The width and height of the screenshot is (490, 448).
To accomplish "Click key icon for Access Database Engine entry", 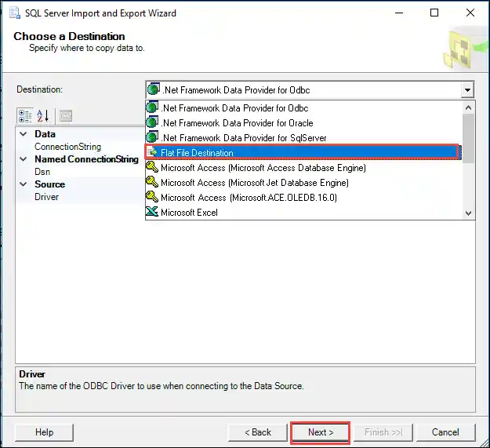I will pos(152,167).
